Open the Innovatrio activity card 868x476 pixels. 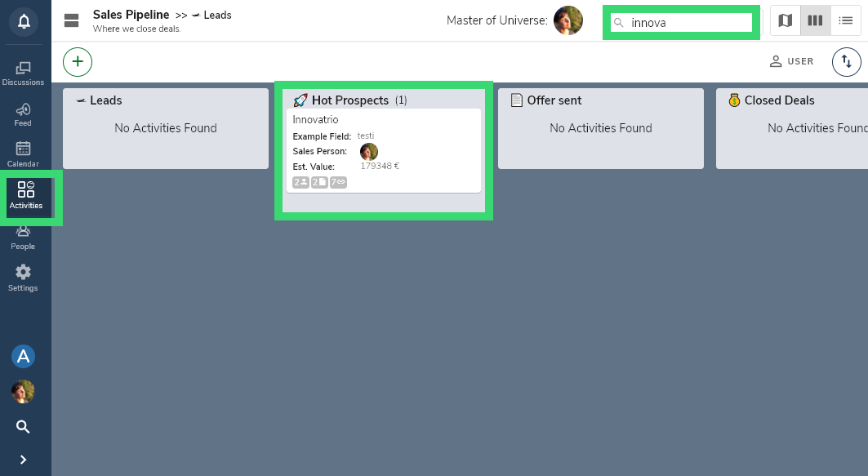coord(384,150)
